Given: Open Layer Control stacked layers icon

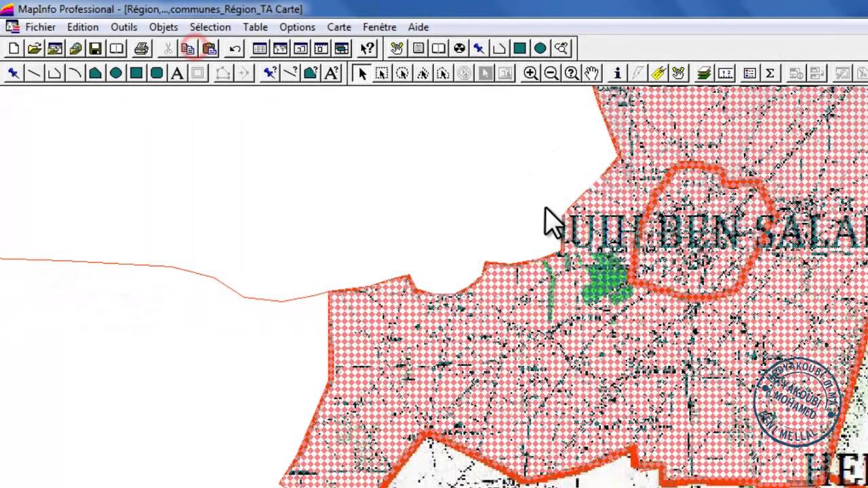Looking at the screenshot, I should (704, 73).
